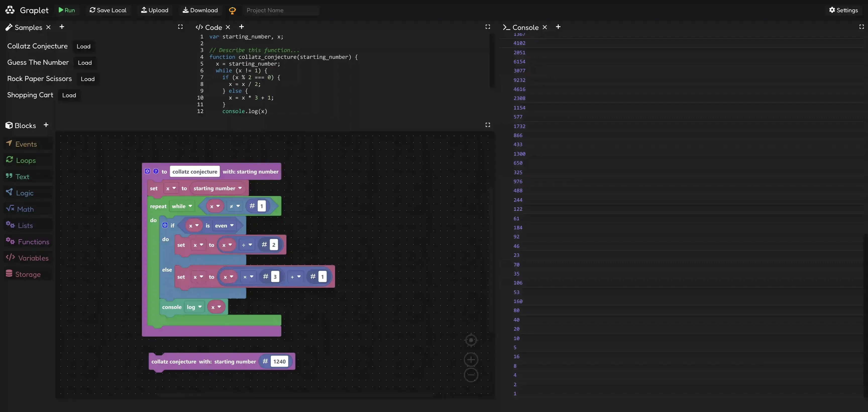Screen dimensions: 868x412
Task: Click line 10 of the code editor
Action: 342,98
